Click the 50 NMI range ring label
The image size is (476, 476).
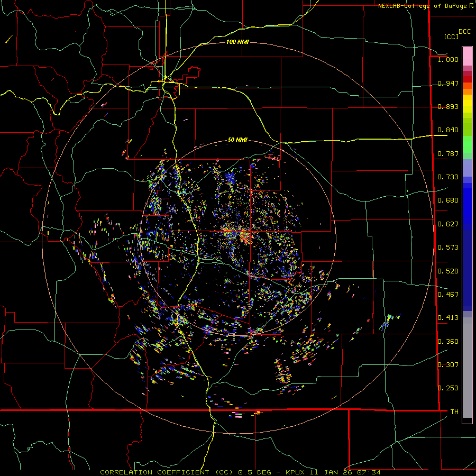coord(237,140)
